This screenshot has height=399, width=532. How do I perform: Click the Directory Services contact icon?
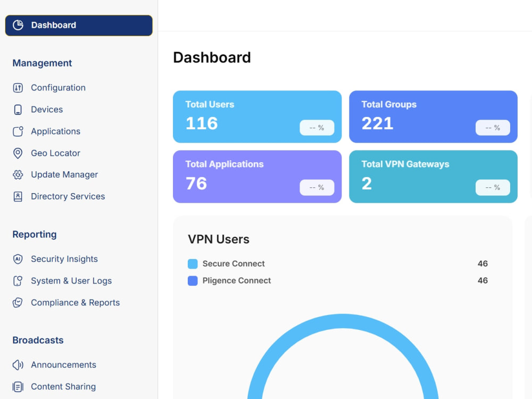click(18, 197)
